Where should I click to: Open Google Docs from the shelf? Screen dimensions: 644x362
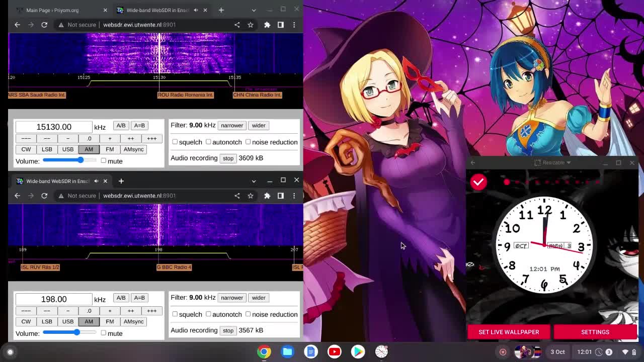pos(311,352)
